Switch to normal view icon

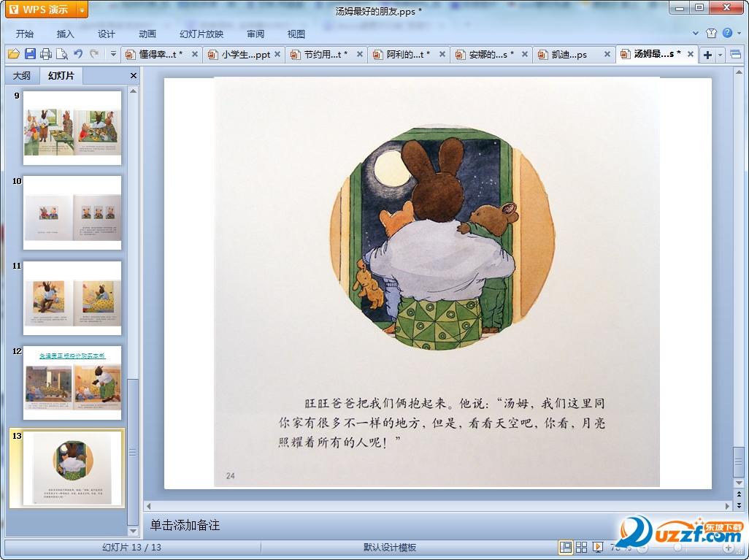(x=566, y=547)
